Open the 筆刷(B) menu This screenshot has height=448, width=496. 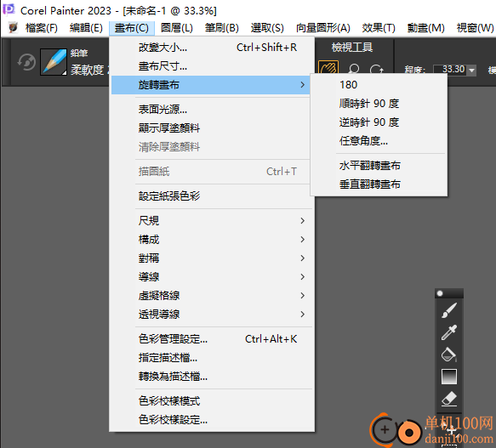click(x=222, y=28)
